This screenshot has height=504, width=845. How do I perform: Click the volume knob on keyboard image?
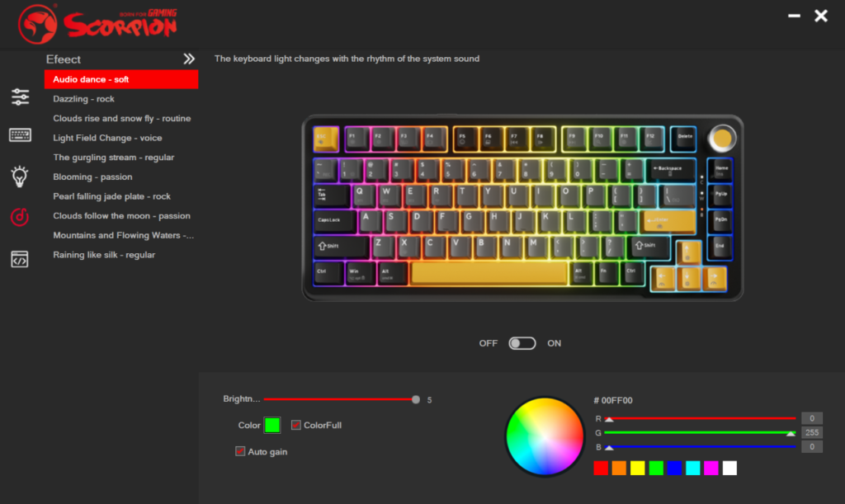tap(721, 139)
